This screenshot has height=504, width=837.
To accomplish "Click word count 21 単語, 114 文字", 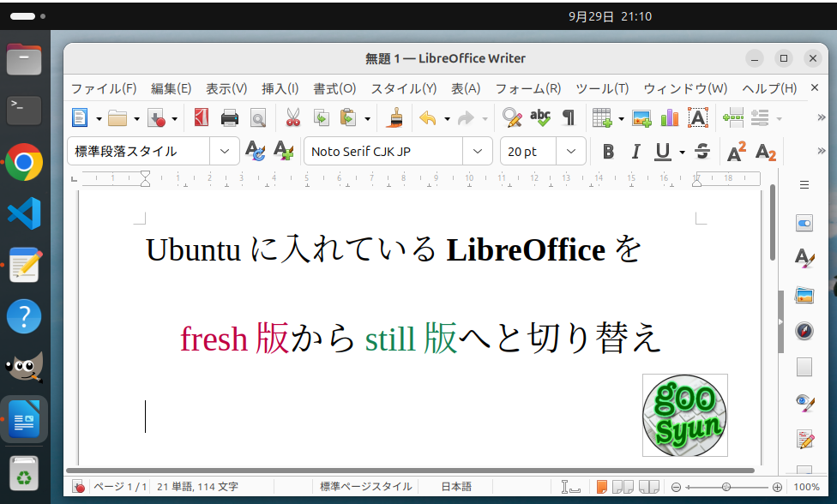I will click(x=197, y=486).
